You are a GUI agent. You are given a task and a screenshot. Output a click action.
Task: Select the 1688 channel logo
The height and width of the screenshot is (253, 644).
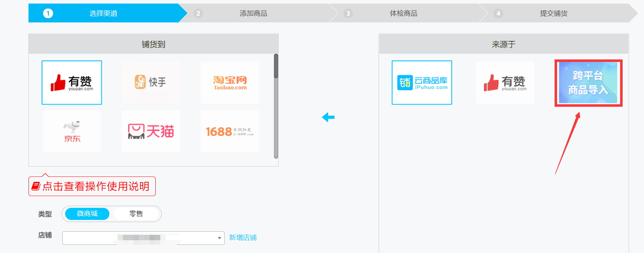(x=230, y=131)
